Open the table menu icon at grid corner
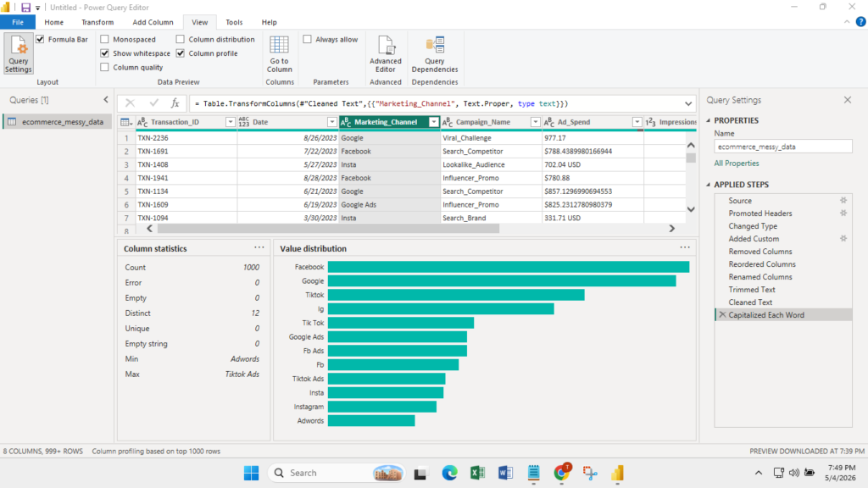The height and width of the screenshot is (488, 868). coord(126,122)
